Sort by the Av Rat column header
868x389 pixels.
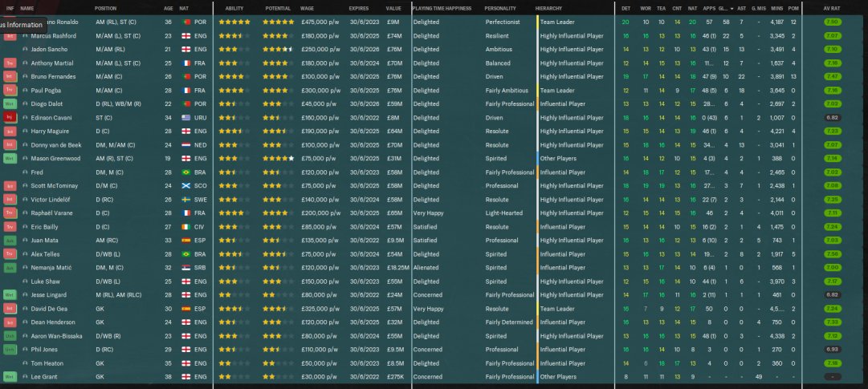[832, 9]
